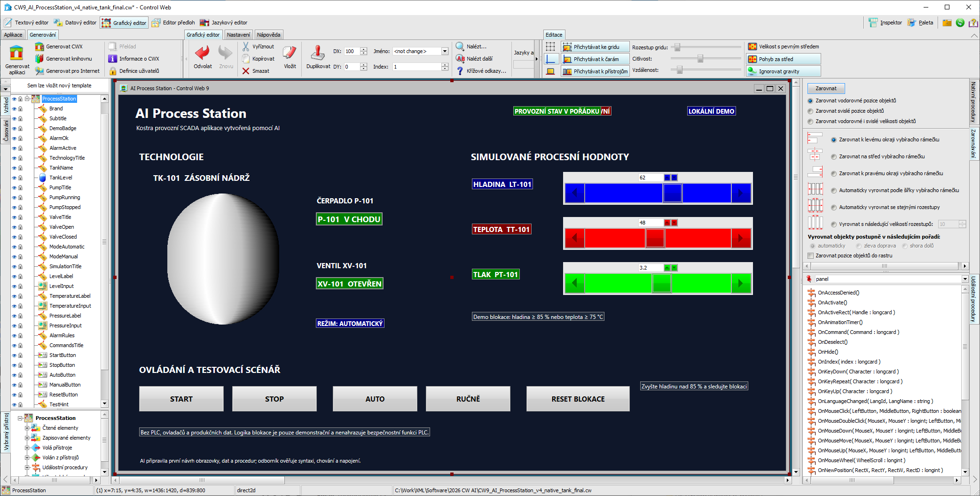Viewport: 980px width, 496px height.
Task: Open the Jméno 'not change' dropdown
Action: (445, 51)
